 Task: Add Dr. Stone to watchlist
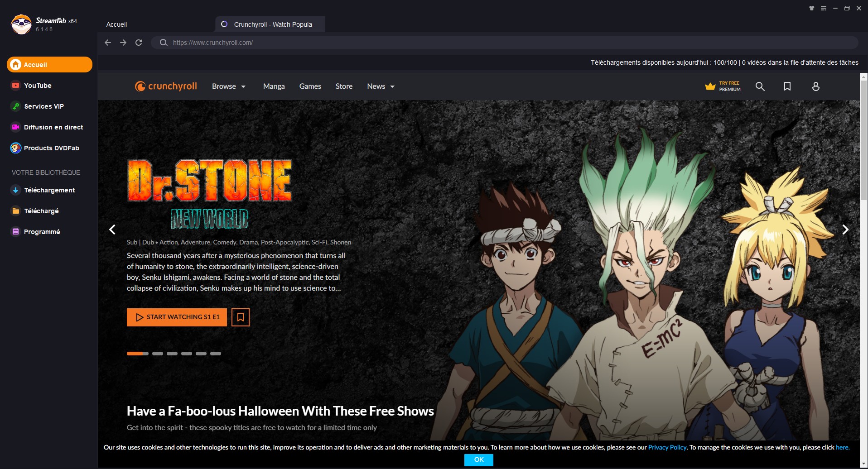tap(241, 317)
